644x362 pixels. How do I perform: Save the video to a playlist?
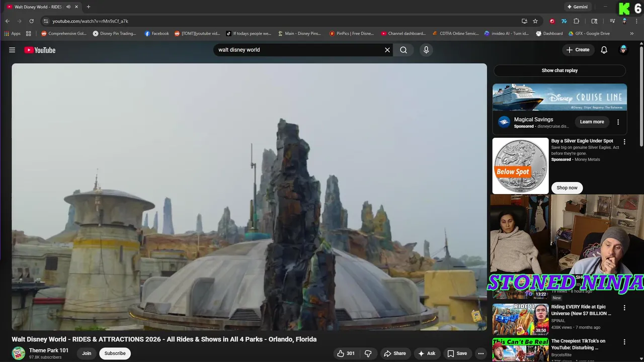click(x=457, y=353)
